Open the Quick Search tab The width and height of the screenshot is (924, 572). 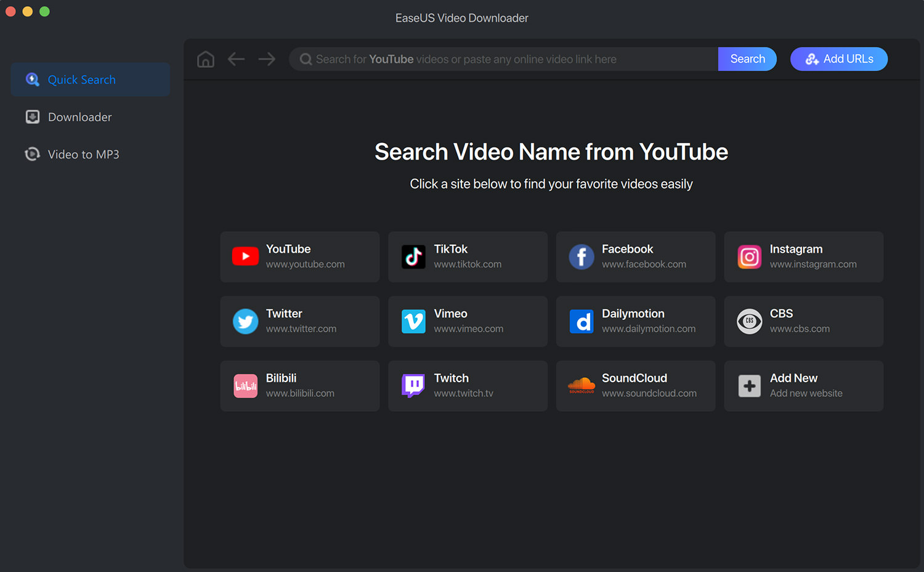pyautogui.click(x=91, y=80)
